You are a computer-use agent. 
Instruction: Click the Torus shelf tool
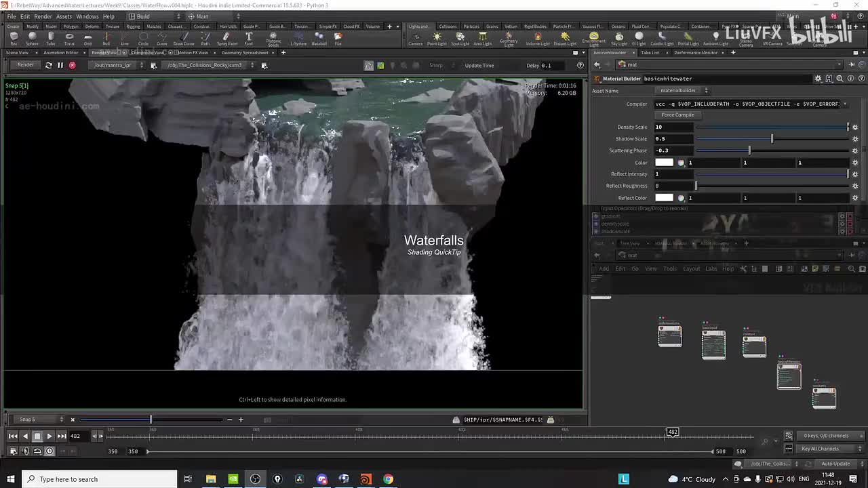pos(69,39)
